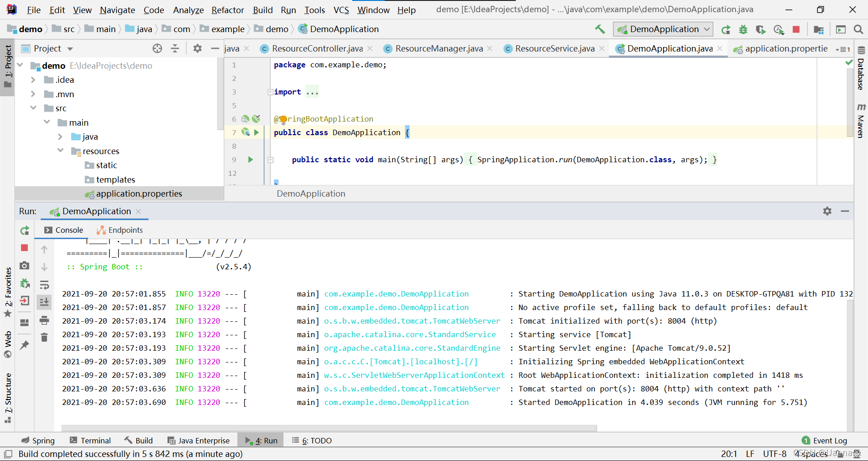Switch to Endpoints tab in Run panel

tap(120, 230)
